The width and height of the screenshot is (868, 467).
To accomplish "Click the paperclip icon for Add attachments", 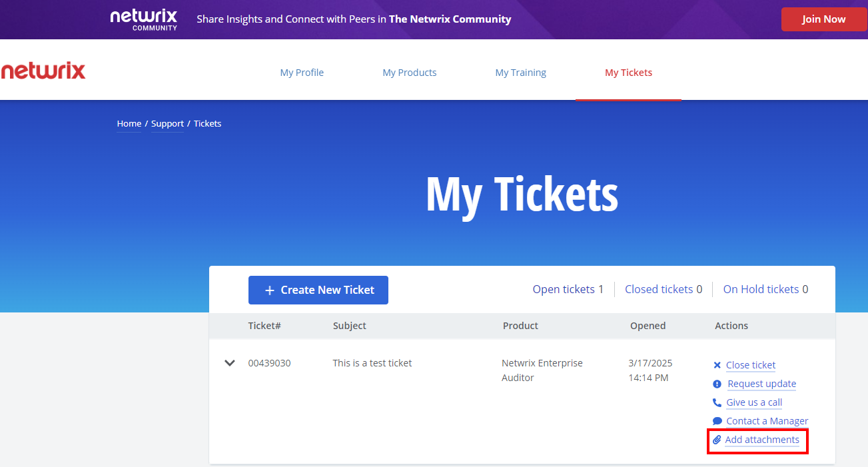I will 717,440.
